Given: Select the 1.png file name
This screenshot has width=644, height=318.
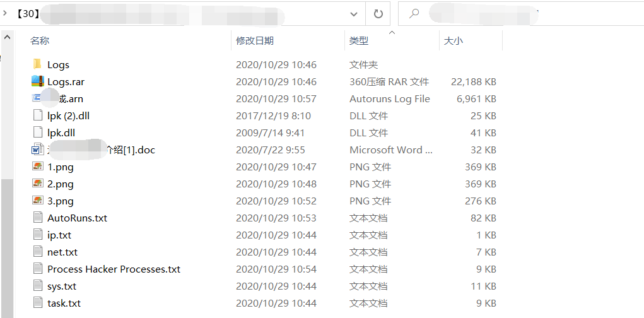Looking at the screenshot, I should pyautogui.click(x=61, y=167).
